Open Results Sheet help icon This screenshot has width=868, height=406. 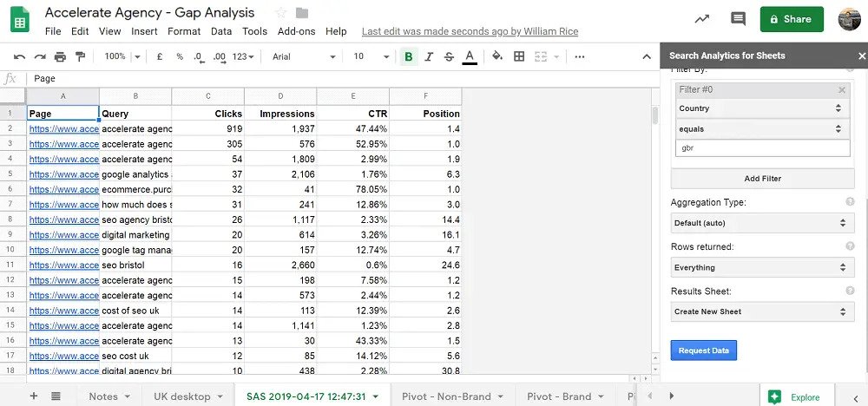point(850,291)
